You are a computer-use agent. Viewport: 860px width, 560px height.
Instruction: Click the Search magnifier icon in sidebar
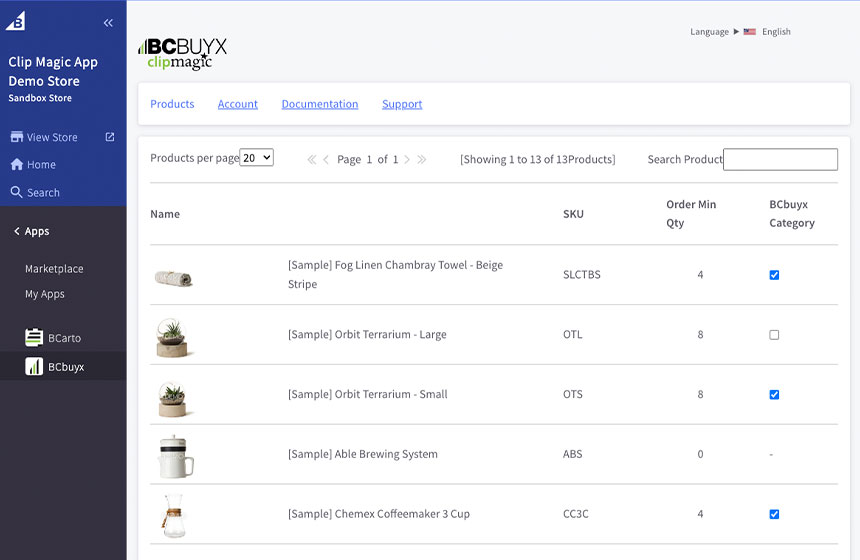coord(16,192)
